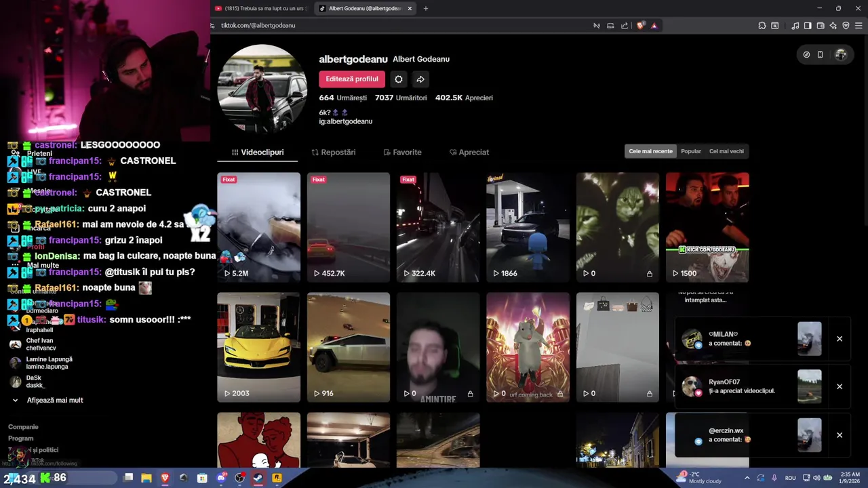Open the profile settings gear icon
Screen dimensions: 868x488
tap(399, 79)
